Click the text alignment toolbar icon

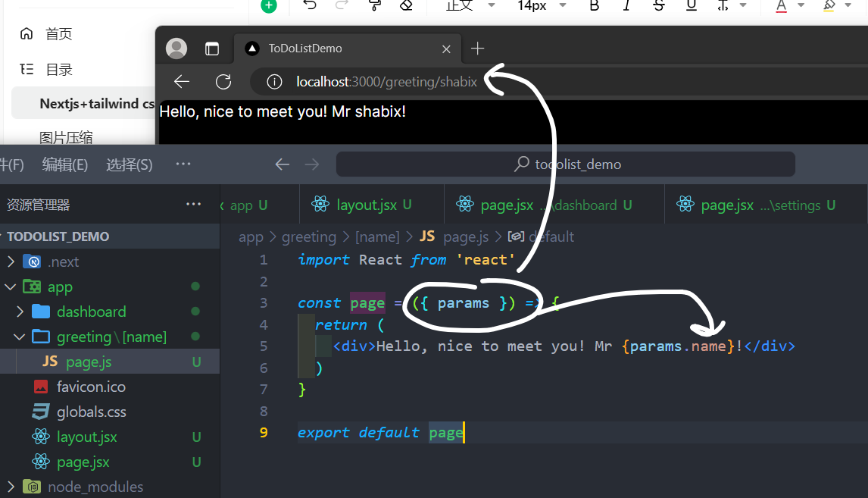click(723, 5)
